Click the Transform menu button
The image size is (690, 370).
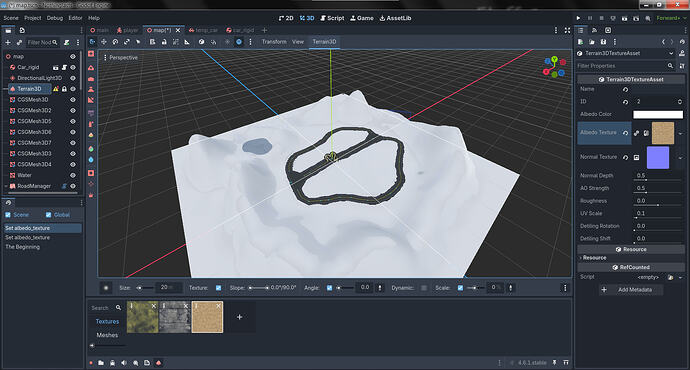[274, 42]
